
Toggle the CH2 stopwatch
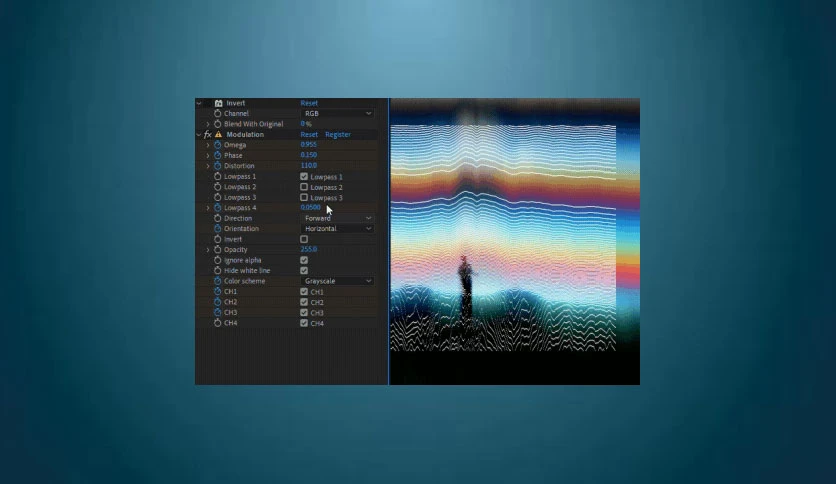click(x=218, y=302)
